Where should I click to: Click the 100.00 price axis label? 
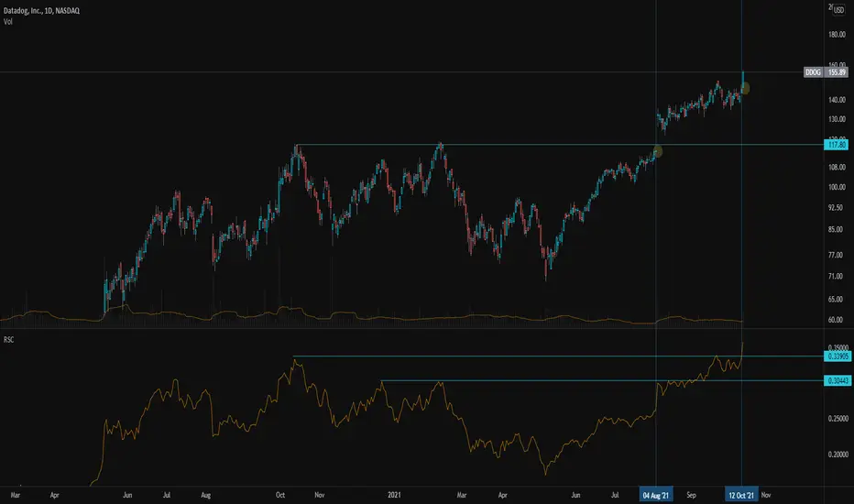[837, 187]
